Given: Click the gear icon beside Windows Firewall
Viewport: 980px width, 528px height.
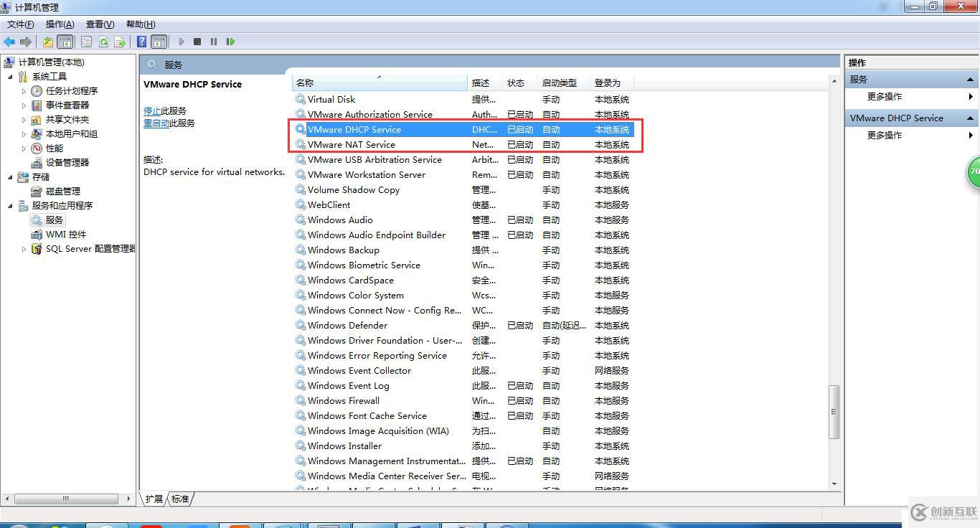Looking at the screenshot, I should pos(301,400).
